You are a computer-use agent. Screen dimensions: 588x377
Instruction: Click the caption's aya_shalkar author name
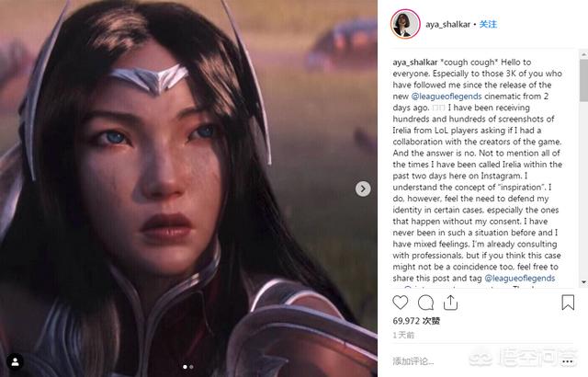415,63
